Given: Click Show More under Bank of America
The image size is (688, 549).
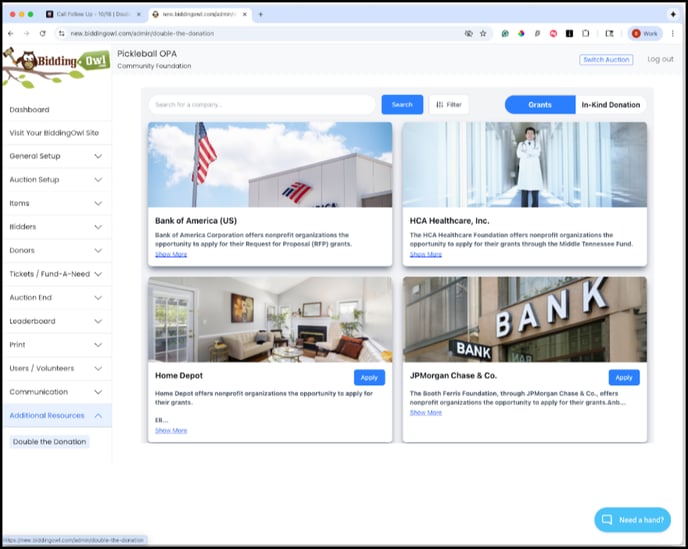Looking at the screenshot, I should (171, 254).
